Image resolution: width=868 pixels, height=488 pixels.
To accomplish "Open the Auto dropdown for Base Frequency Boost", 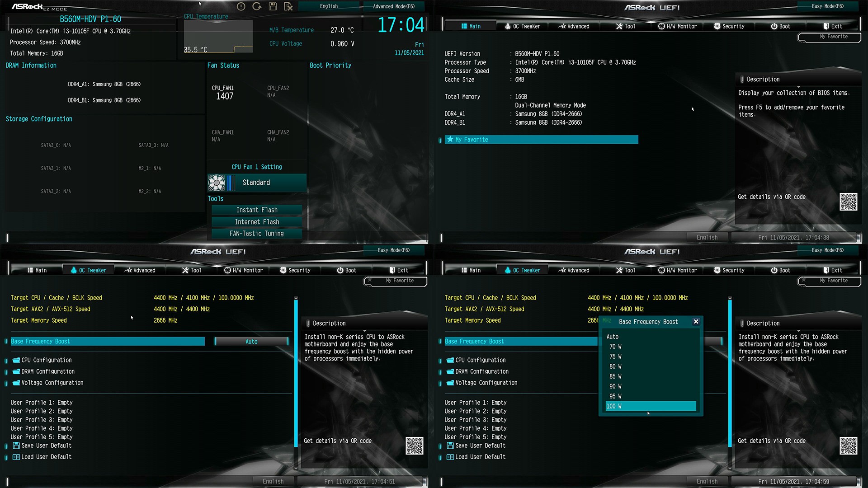I will 251,342.
